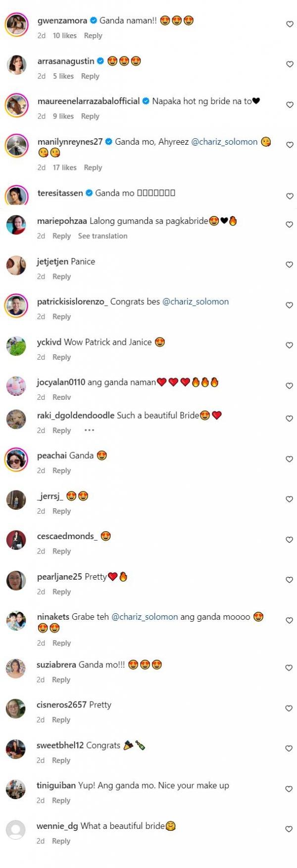View the 17 likes on manilynreynes27's comment
The width and height of the screenshot is (297, 868).
tap(65, 167)
